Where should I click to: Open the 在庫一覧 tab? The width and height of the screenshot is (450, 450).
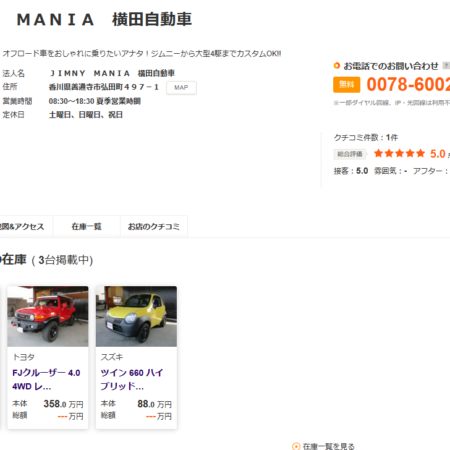[86, 227]
